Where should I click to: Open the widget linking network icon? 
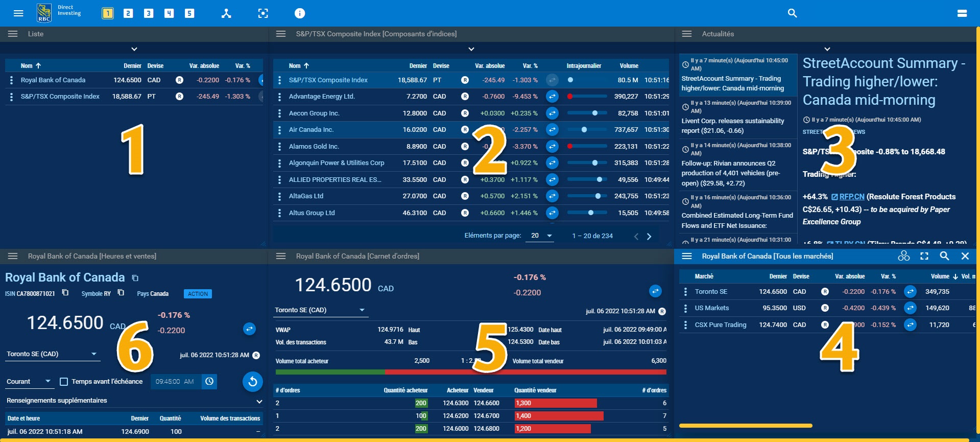(x=226, y=13)
